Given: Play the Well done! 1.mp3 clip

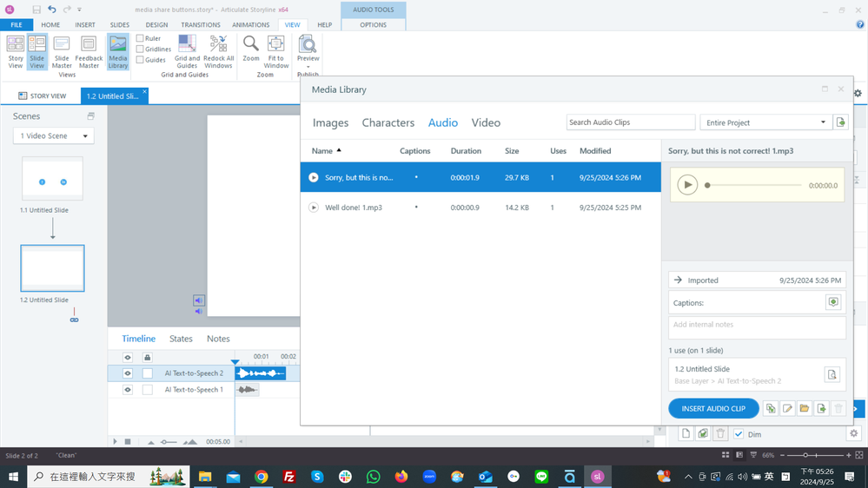Looking at the screenshot, I should pos(314,208).
